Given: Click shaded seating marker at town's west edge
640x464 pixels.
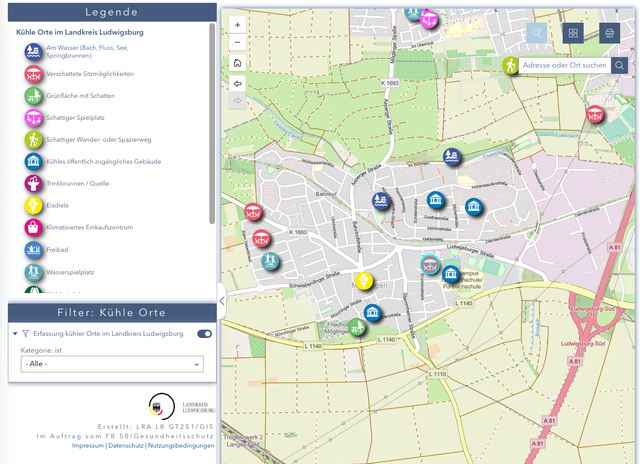Looking at the screenshot, I should pyautogui.click(x=253, y=212).
